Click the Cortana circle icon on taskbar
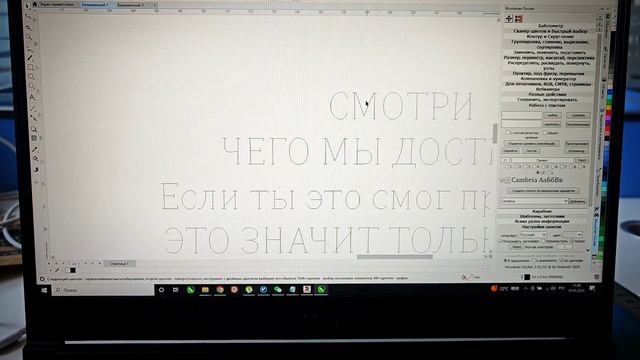 pyautogui.click(x=161, y=290)
